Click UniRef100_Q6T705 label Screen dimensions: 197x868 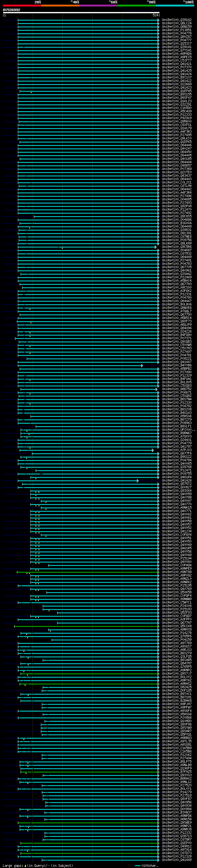pyautogui.click(x=177, y=267)
